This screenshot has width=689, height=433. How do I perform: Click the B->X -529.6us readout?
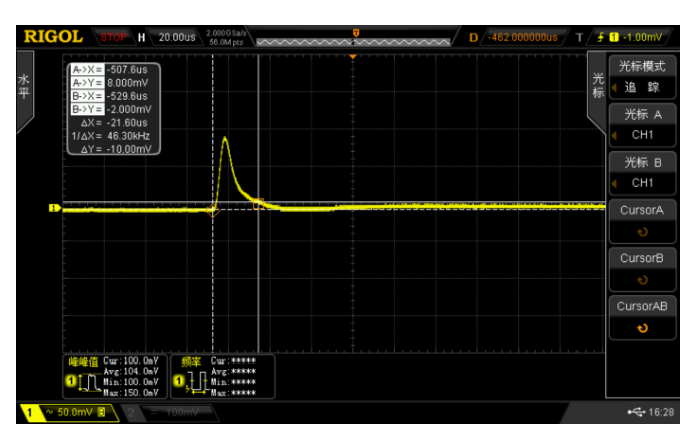point(110,96)
